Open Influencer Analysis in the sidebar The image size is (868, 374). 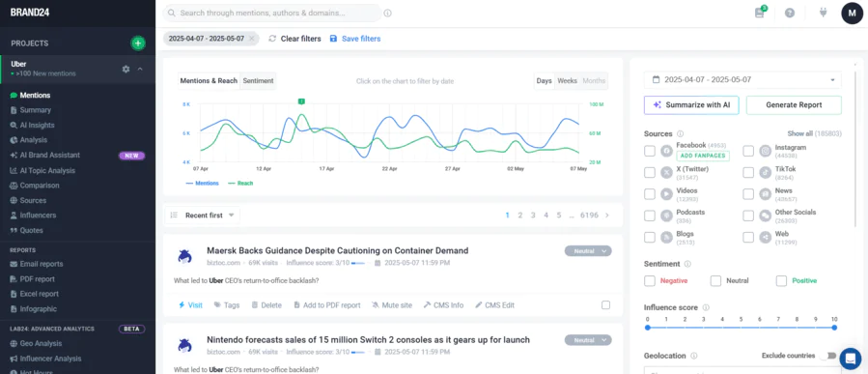[50, 359]
